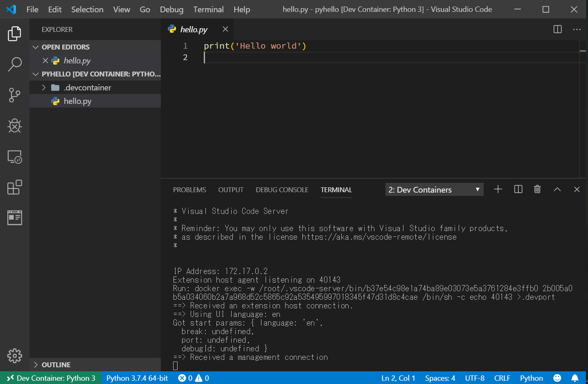Kill the terminal with trash icon
The height and width of the screenshot is (384, 588).
(x=537, y=189)
